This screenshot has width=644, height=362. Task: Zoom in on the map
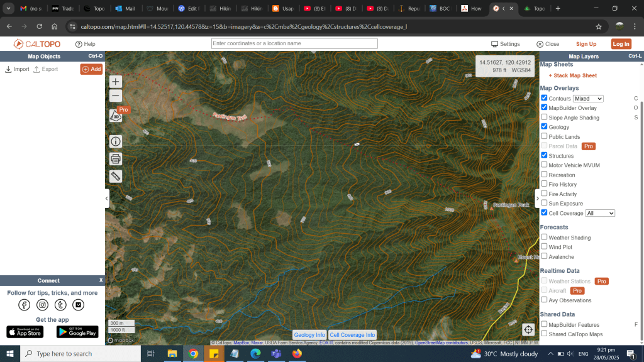coord(115,82)
